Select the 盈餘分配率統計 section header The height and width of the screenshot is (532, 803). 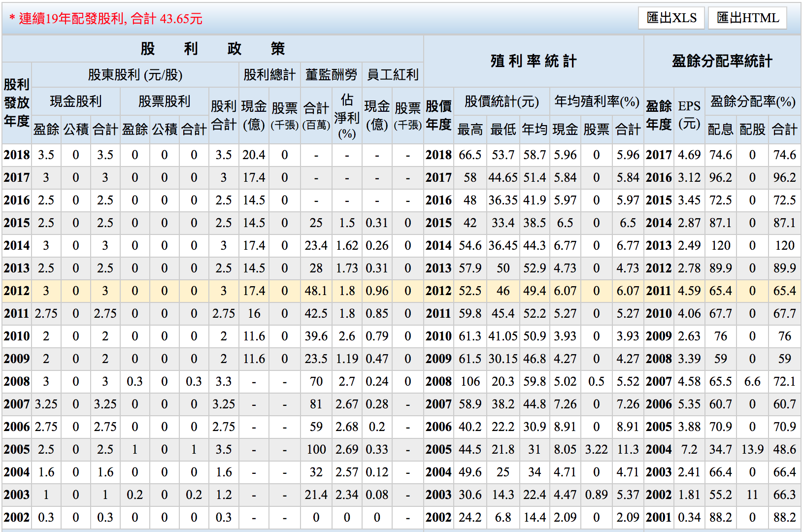722,61
